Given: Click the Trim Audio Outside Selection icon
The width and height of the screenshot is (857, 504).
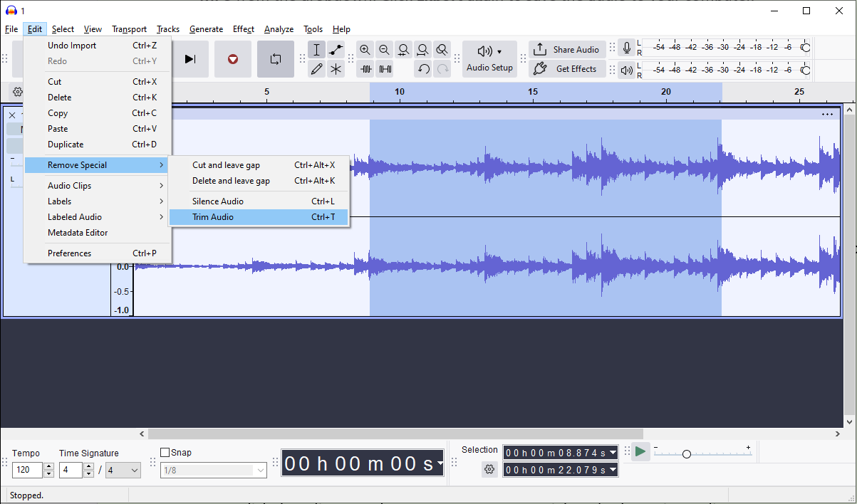Looking at the screenshot, I should [366, 68].
